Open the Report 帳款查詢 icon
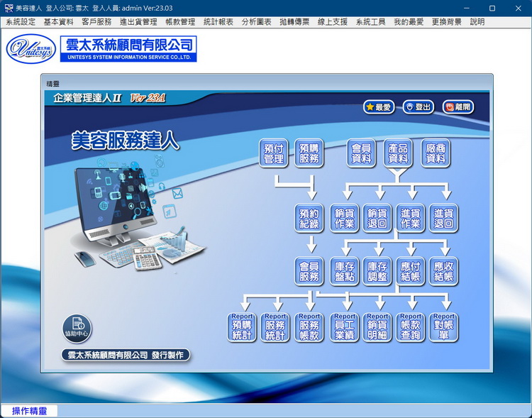Screen dimensions: 532x418 click(x=410, y=327)
